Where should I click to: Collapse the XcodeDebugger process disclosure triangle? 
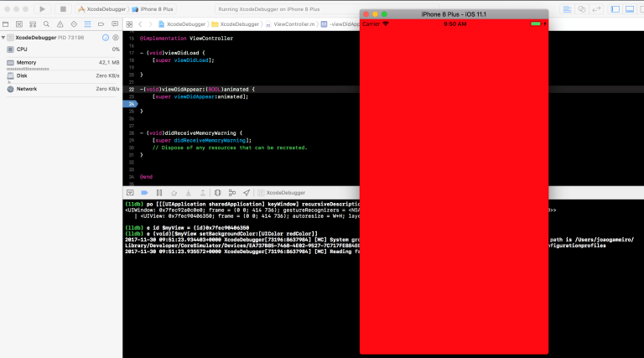coord(3,38)
